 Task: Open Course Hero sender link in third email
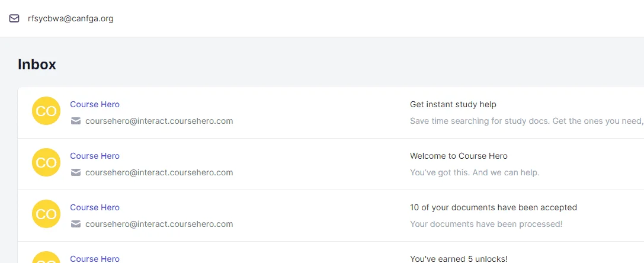click(95, 207)
